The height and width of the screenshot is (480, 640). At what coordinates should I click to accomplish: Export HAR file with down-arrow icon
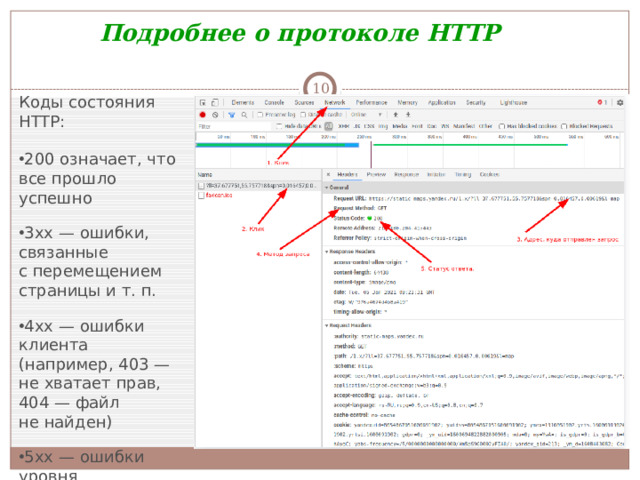tap(408, 115)
